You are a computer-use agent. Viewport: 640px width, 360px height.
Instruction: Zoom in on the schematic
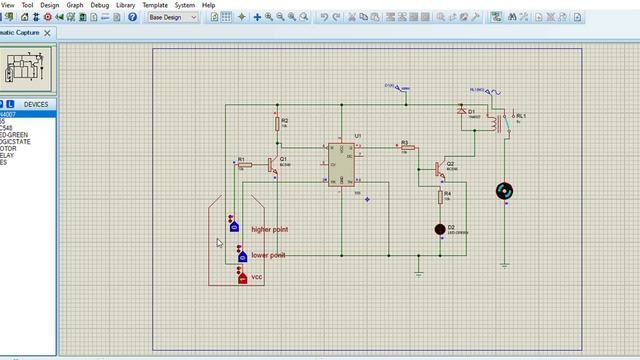pos(269,17)
